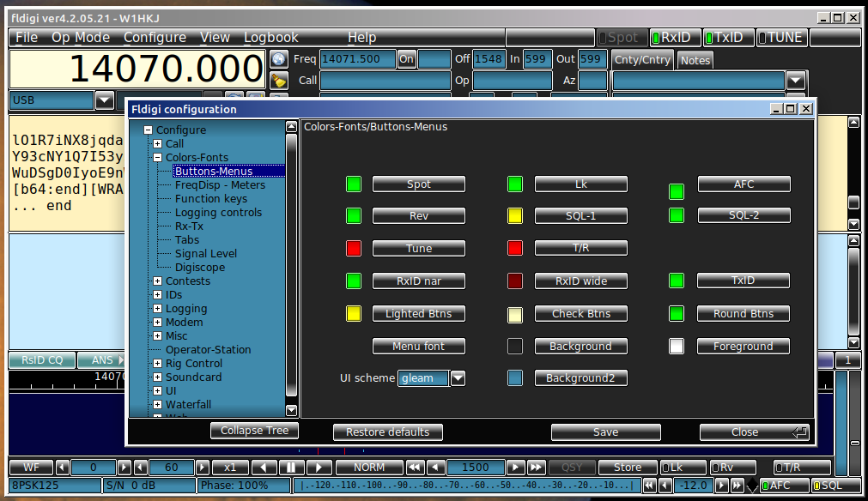
Task: Click yellow color swatch beside SQL-1
Action: coord(515,215)
